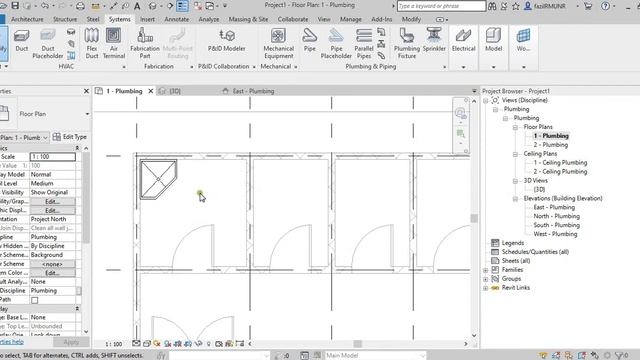The image size is (640, 360).
Task: Open West - Plumbing elevation
Action: coord(555,234)
